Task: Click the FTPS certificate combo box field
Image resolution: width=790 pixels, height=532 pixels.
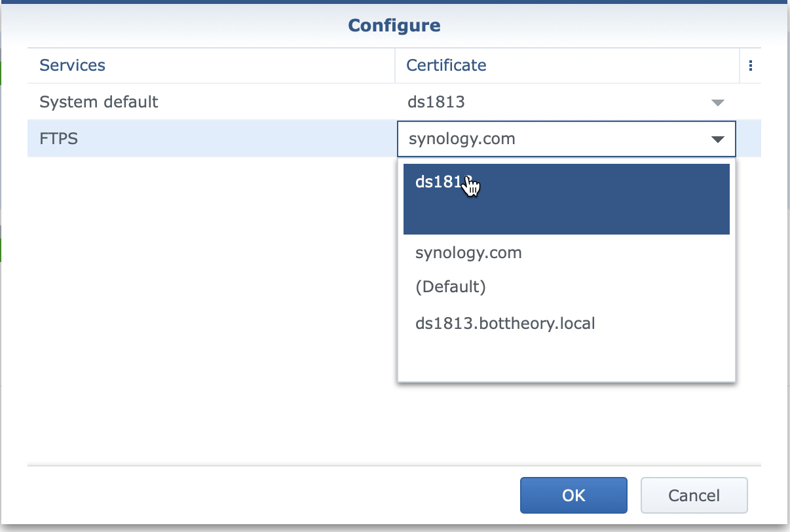Action: click(550, 139)
